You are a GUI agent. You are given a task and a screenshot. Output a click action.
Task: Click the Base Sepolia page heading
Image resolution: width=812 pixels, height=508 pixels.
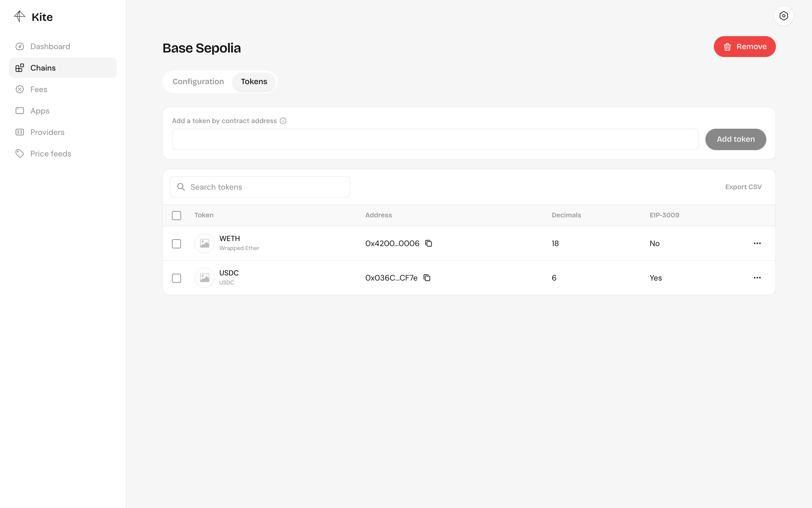(202, 48)
